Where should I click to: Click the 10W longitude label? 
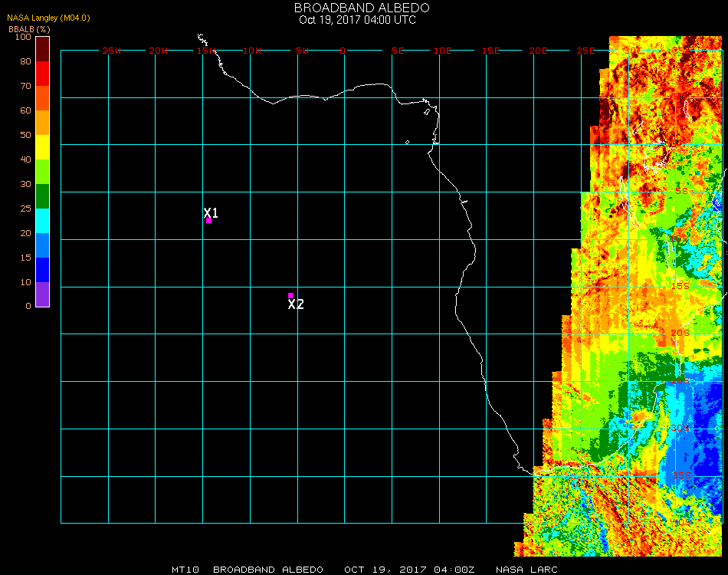252,51
